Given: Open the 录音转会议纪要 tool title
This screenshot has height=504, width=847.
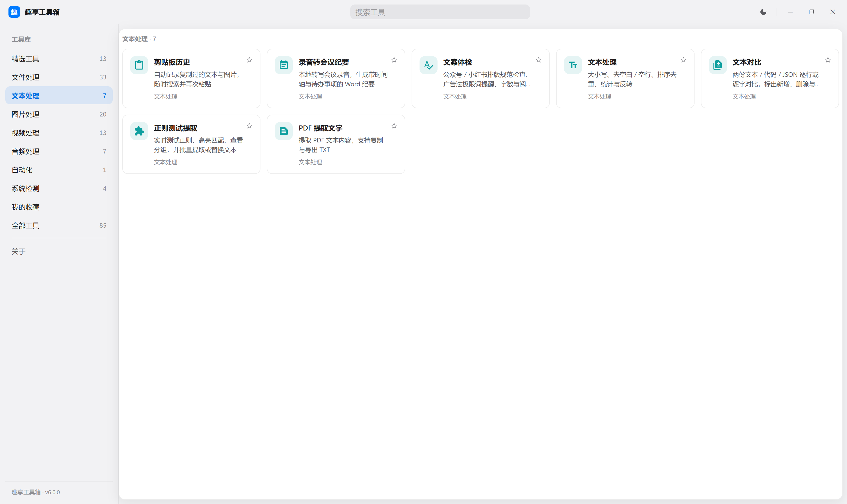Looking at the screenshot, I should click(x=324, y=62).
